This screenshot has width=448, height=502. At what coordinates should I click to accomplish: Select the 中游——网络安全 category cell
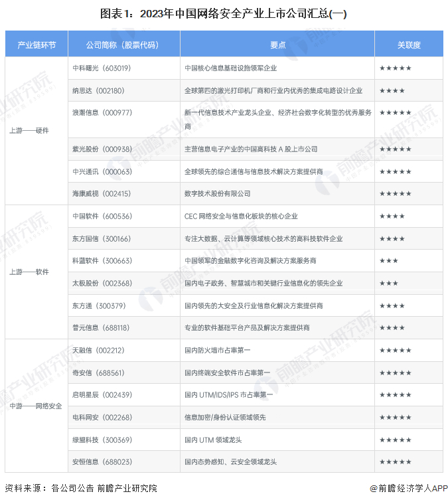(x=37, y=406)
